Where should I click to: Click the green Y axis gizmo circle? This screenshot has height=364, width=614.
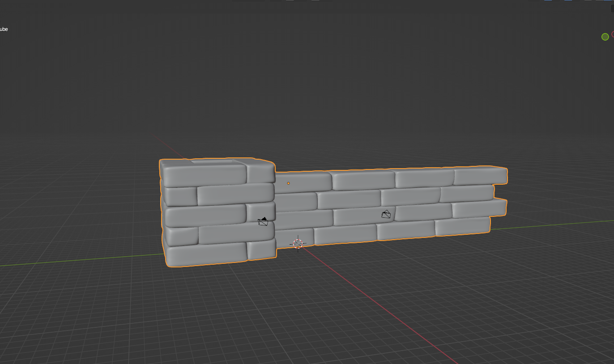tap(605, 37)
